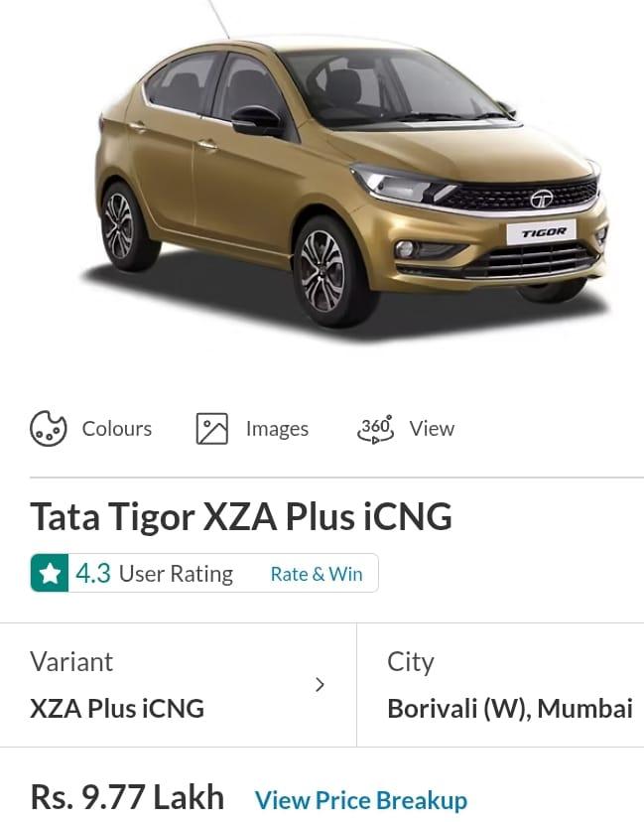Click the TIGOR number plate on car
The image size is (644, 822).
pyautogui.click(x=541, y=232)
